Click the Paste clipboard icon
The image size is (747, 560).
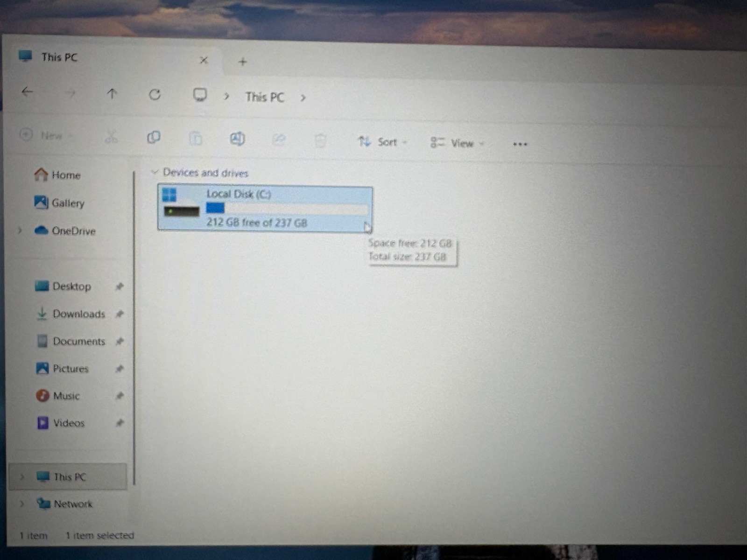(x=196, y=139)
